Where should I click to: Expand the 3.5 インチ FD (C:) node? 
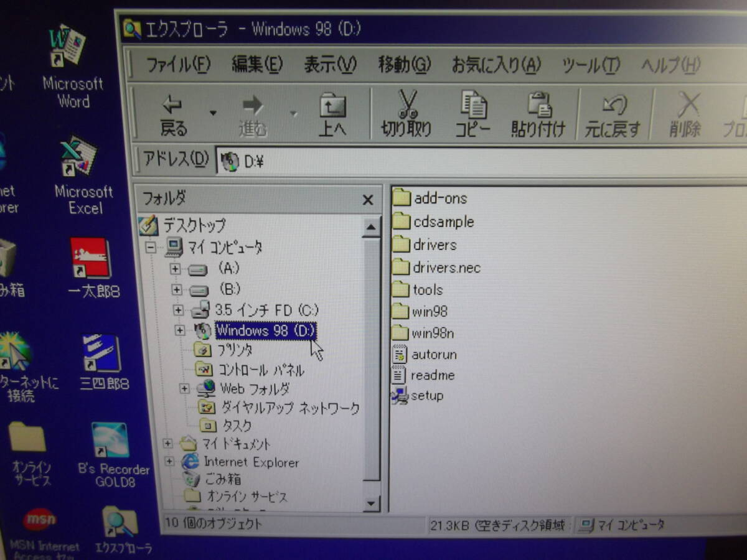pos(179,310)
